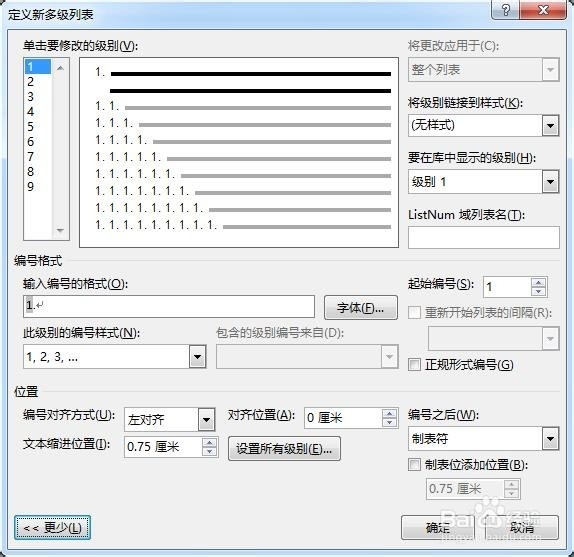Increase the 对齐位置 value

tap(390, 414)
